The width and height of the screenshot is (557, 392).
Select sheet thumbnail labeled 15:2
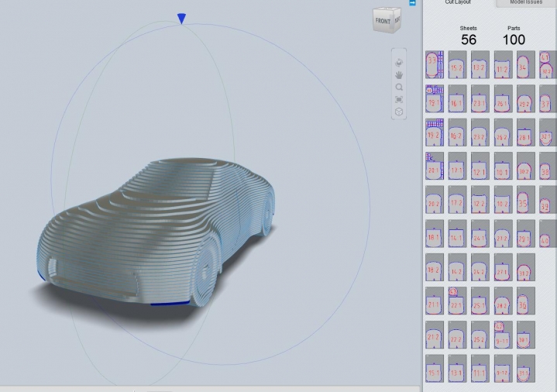coord(456,67)
